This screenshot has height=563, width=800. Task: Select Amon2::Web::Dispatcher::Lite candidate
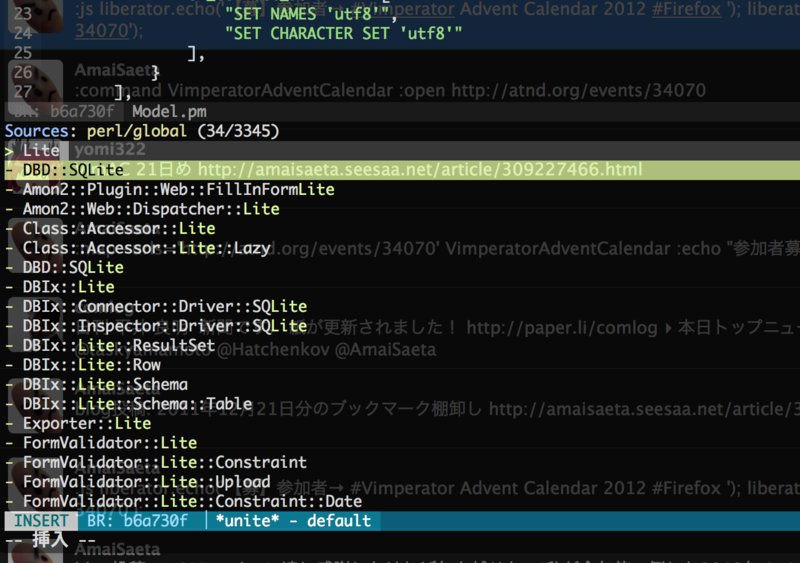coord(151,209)
